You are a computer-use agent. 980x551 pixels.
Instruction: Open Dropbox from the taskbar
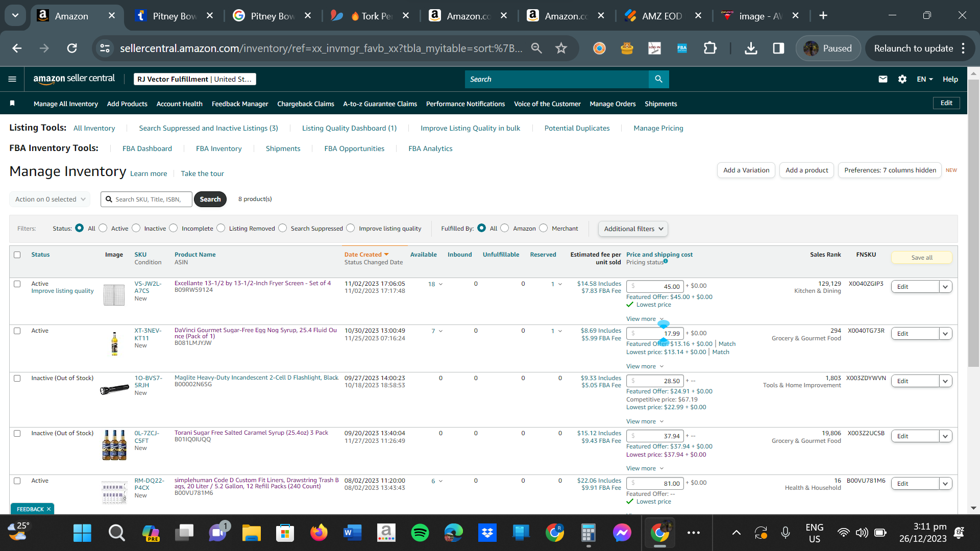tap(487, 533)
